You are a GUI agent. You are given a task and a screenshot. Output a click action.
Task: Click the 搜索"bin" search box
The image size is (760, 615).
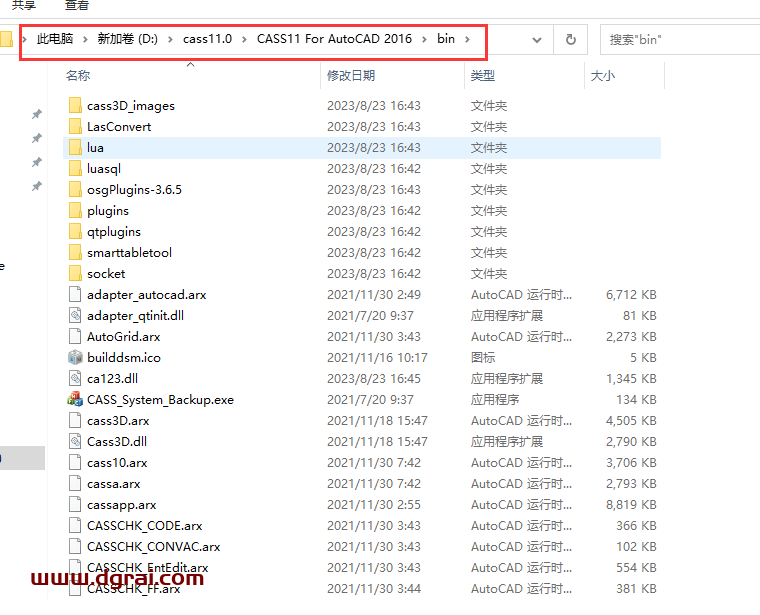680,39
